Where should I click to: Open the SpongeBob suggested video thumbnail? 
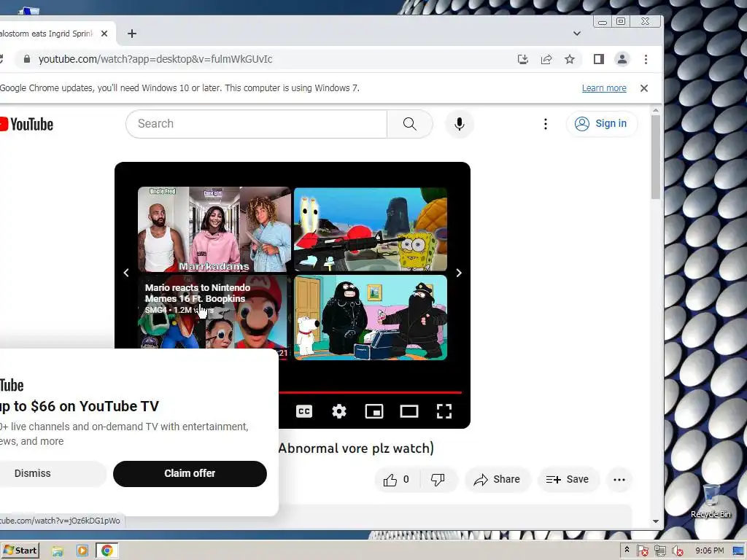[371, 229]
